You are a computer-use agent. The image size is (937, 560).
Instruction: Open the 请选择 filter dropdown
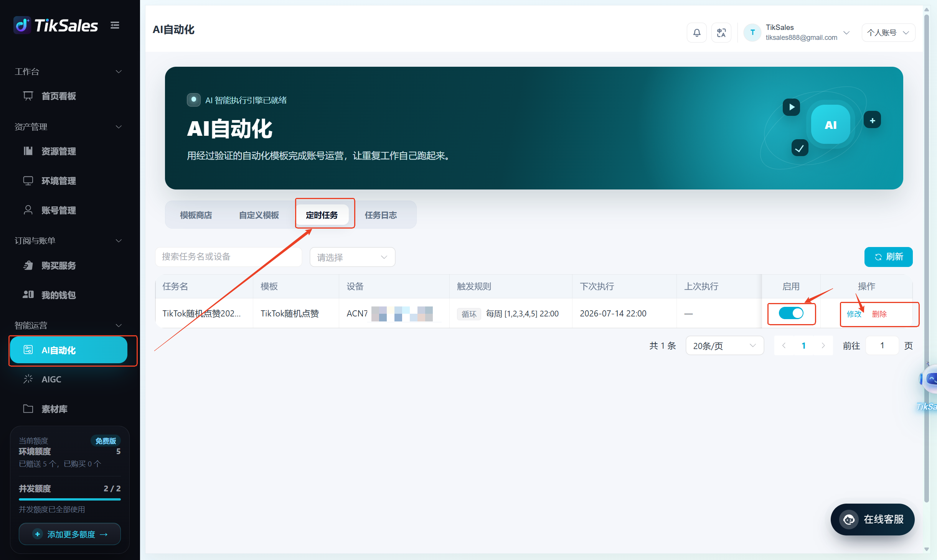(x=352, y=257)
